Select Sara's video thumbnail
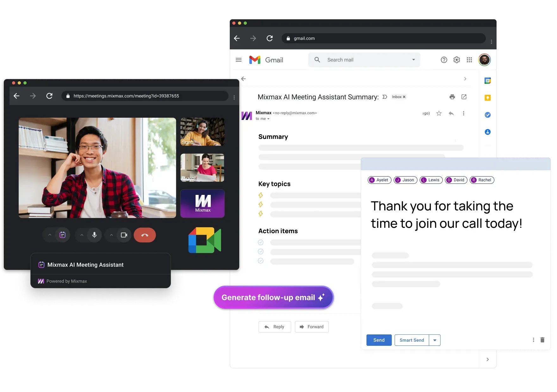Screen dimensions: 557x392 click(x=203, y=132)
